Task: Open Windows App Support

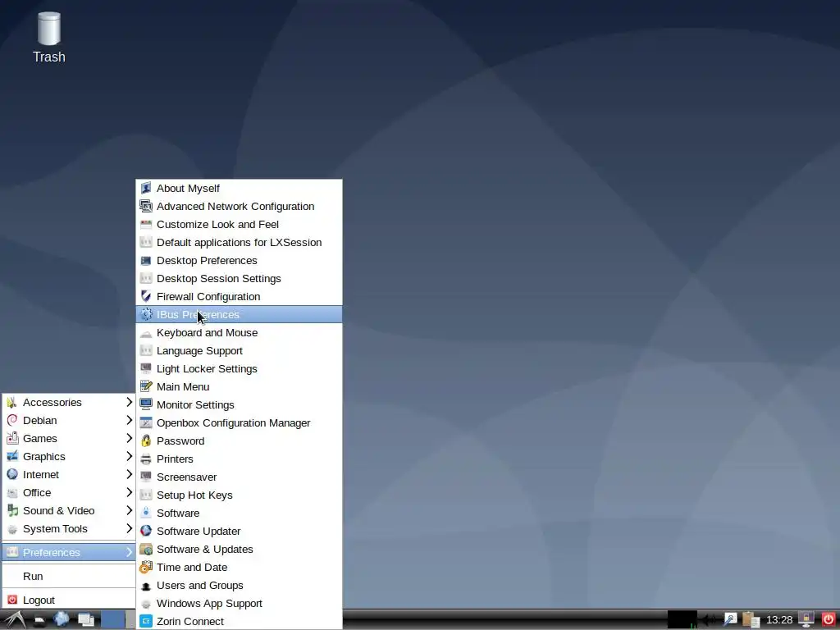Action: tap(239, 604)
